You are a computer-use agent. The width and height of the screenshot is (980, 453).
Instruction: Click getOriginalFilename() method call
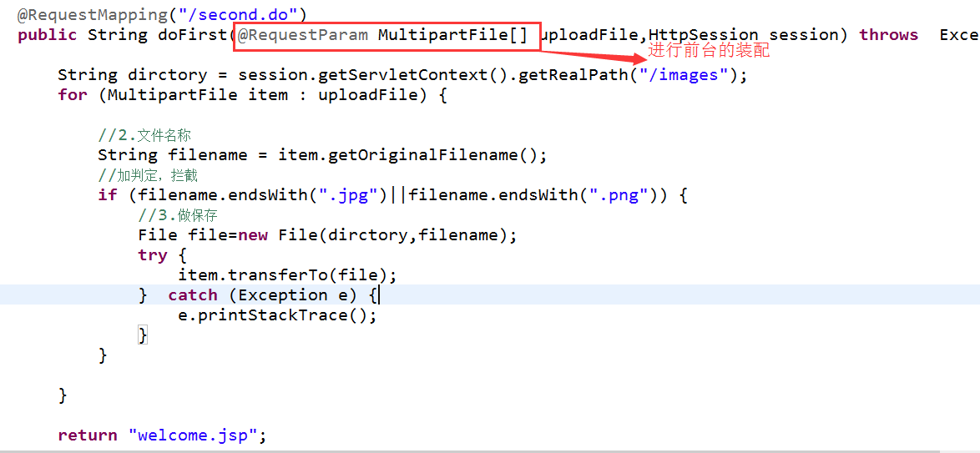(433, 155)
